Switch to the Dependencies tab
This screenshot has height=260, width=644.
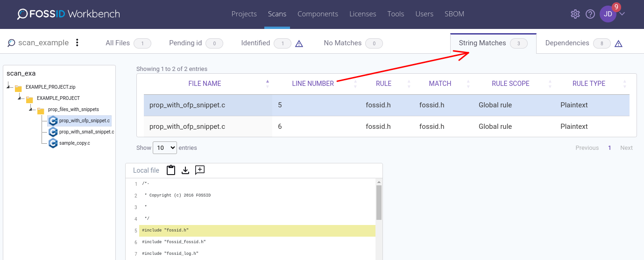click(x=579, y=43)
